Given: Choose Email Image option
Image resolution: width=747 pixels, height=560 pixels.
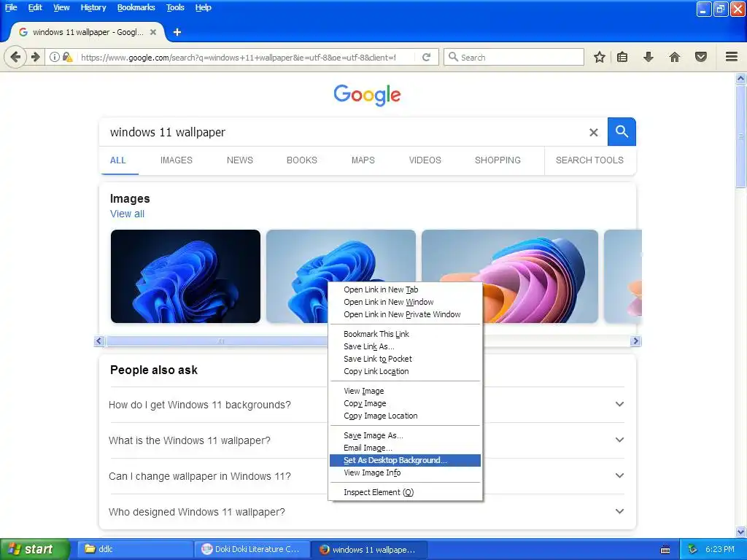Looking at the screenshot, I should (405, 448).
